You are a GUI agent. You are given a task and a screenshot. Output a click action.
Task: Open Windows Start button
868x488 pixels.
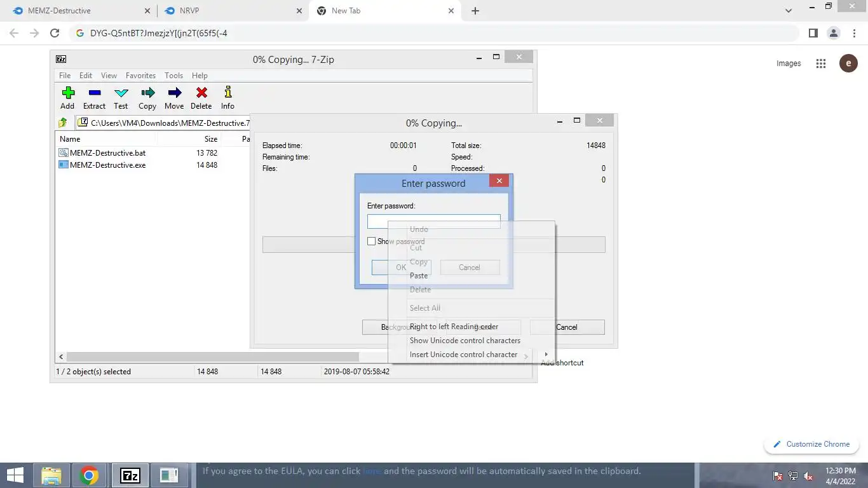point(15,475)
